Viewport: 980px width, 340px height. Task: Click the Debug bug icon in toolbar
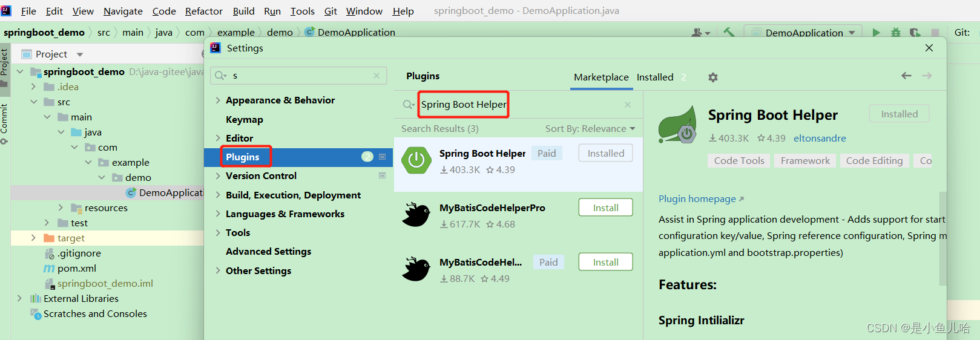(896, 33)
